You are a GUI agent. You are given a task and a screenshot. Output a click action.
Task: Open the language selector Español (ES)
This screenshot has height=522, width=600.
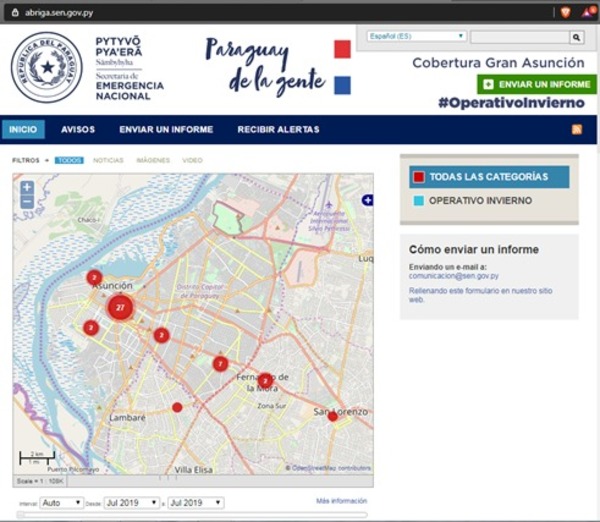416,36
